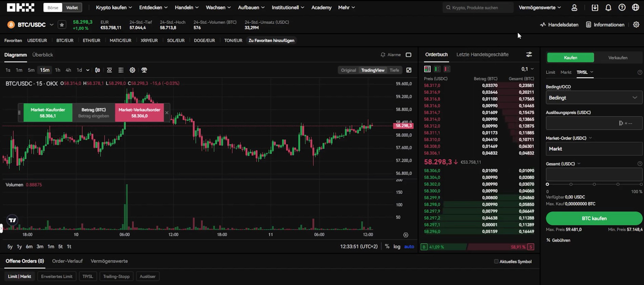Viewport: 644px width, 285px height.
Task: Open the Krypto kaufen menu
Action: pos(114,7)
